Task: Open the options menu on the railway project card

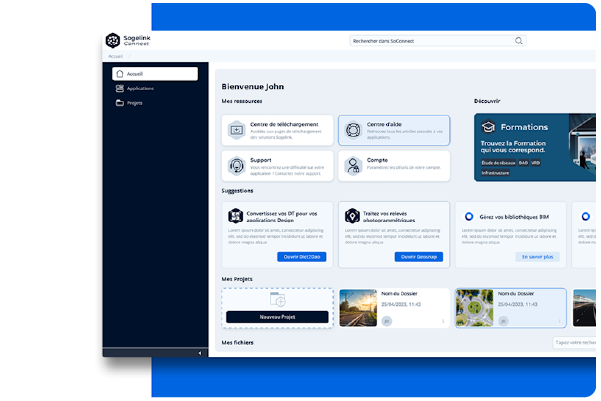Action: pyautogui.click(x=442, y=321)
